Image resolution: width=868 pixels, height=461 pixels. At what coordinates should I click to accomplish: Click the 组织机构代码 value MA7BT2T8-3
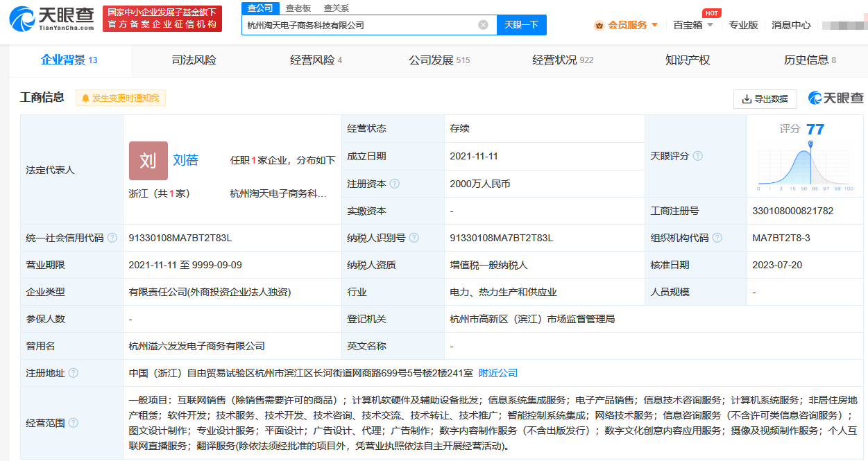point(781,238)
